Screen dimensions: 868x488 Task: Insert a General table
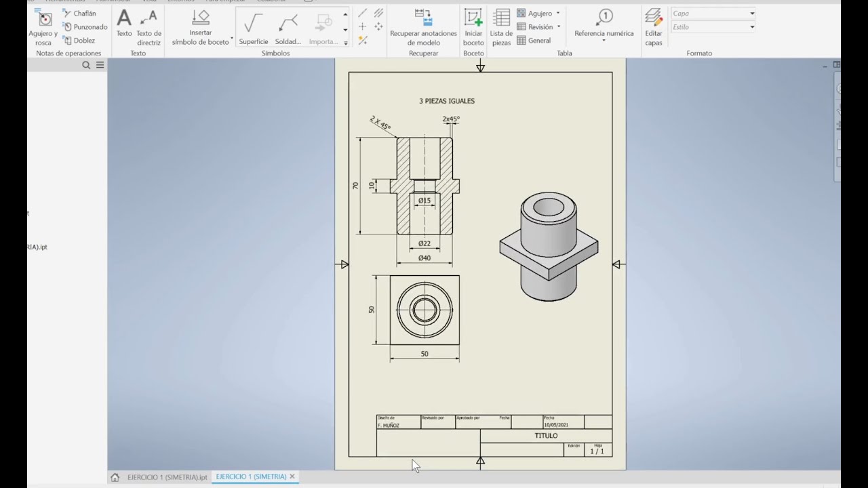[x=534, y=40]
